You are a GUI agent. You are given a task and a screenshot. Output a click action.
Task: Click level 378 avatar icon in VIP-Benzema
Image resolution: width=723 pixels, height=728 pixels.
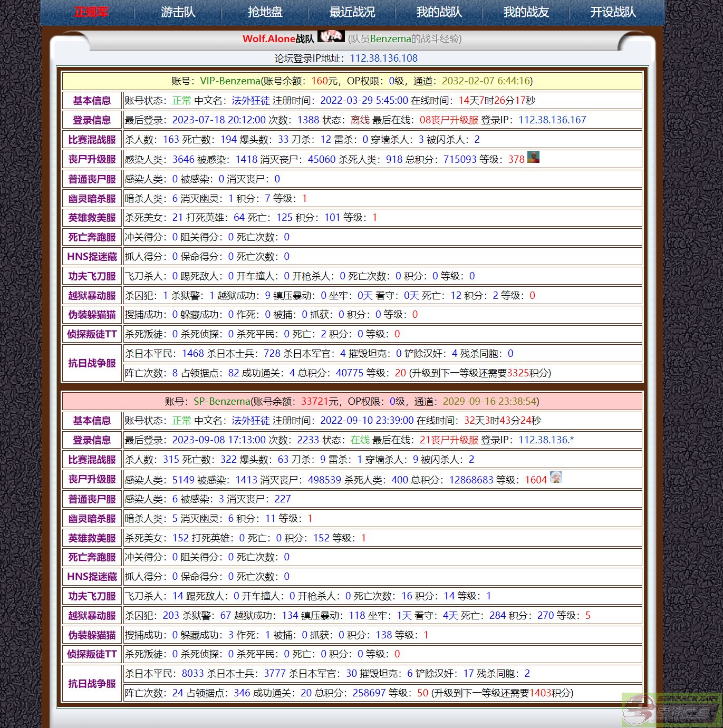[533, 157]
